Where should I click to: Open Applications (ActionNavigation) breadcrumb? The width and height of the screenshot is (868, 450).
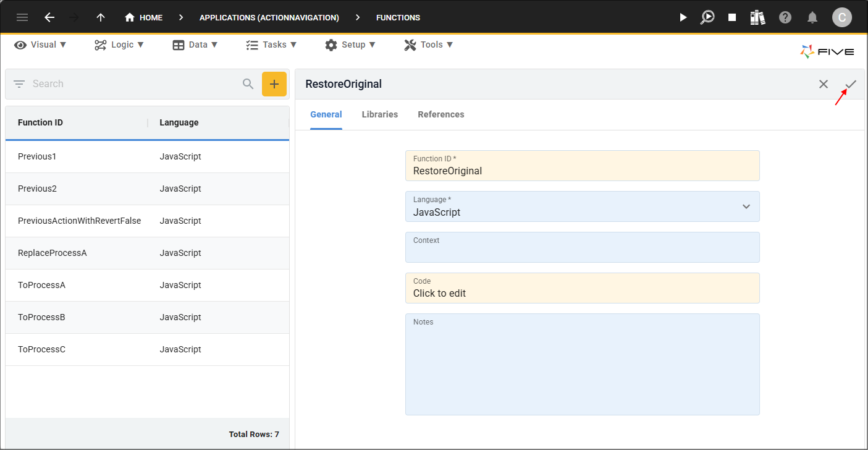pos(269,17)
